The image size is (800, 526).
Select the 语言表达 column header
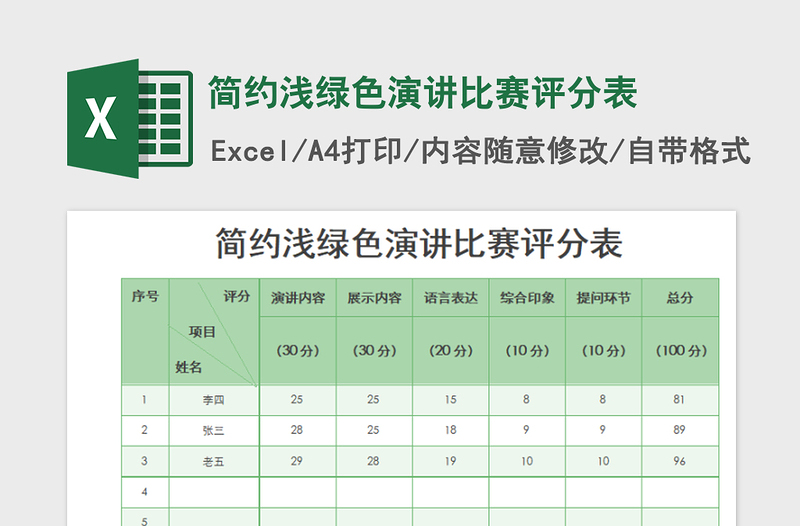[x=451, y=298]
